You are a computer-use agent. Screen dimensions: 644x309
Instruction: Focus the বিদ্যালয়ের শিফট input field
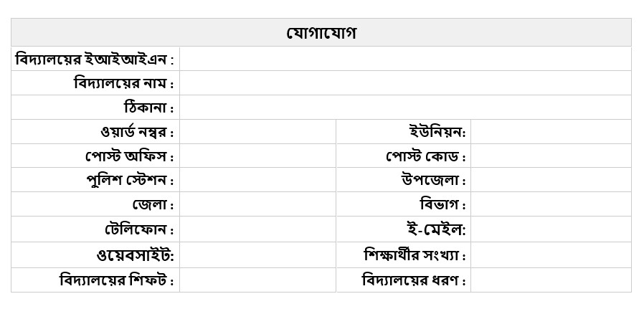pos(257,280)
